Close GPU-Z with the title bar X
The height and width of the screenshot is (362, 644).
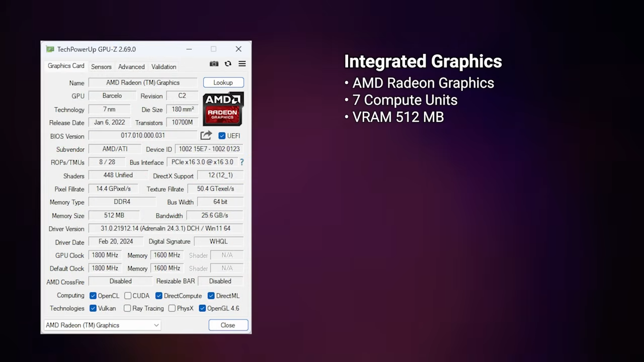click(238, 49)
